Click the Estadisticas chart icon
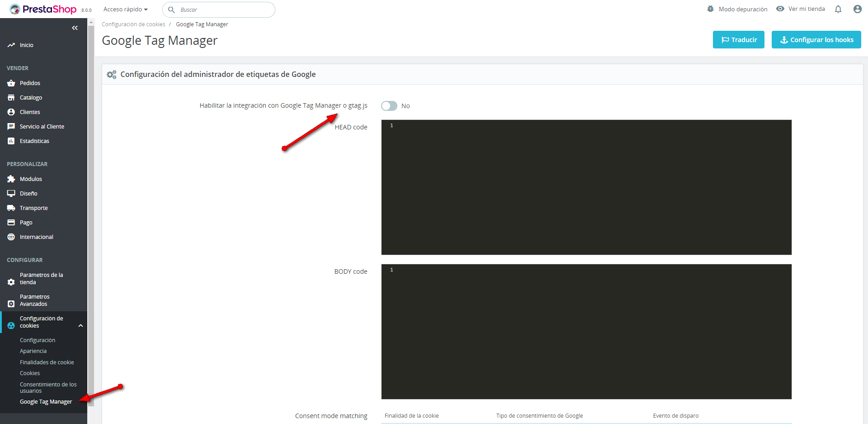 point(11,141)
